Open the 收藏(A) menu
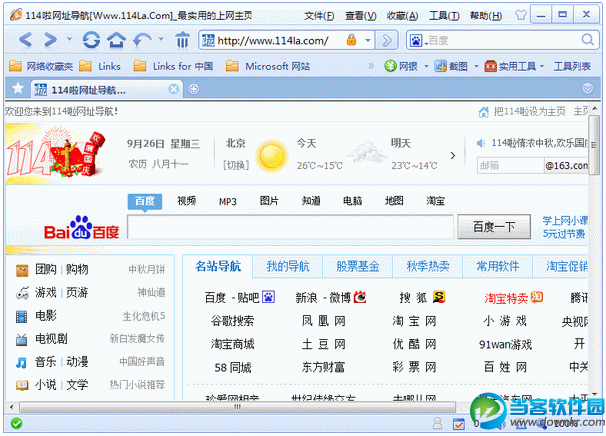606x436 pixels. 402,16
